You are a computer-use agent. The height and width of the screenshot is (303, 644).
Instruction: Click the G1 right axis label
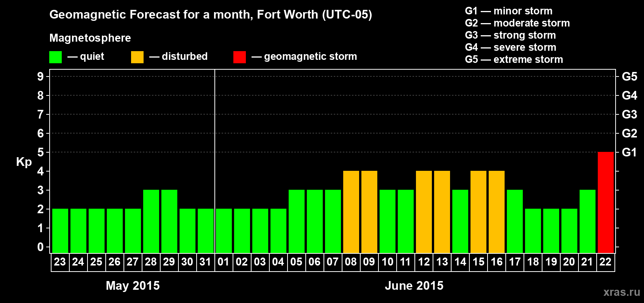coord(629,152)
